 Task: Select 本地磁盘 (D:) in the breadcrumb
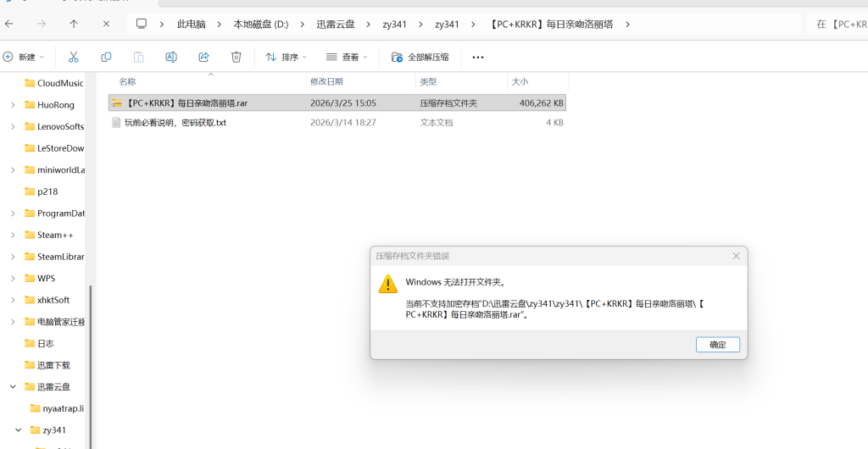pyautogui.click(x=261, y=25)
